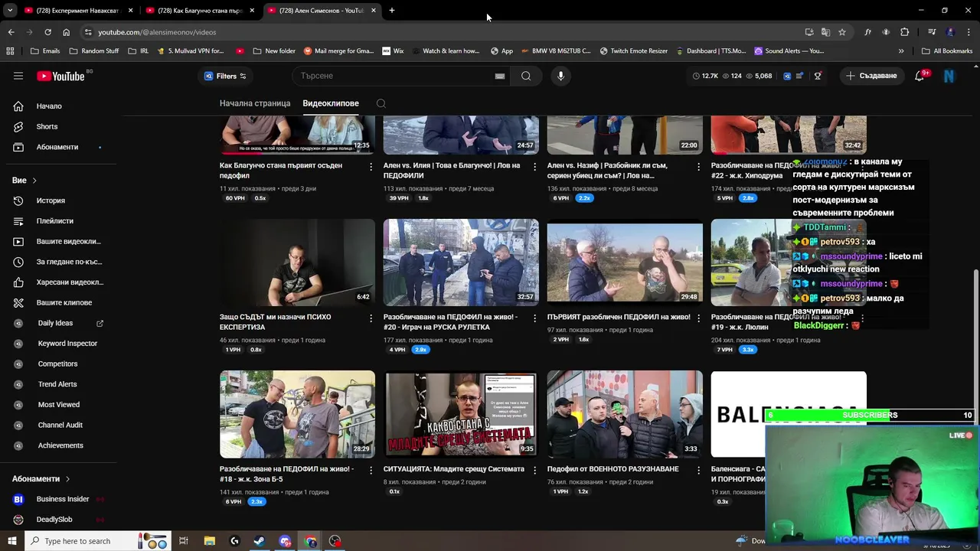Open the Windows Start menu
This screenshot has height=551, width=980.
point(12,541)
